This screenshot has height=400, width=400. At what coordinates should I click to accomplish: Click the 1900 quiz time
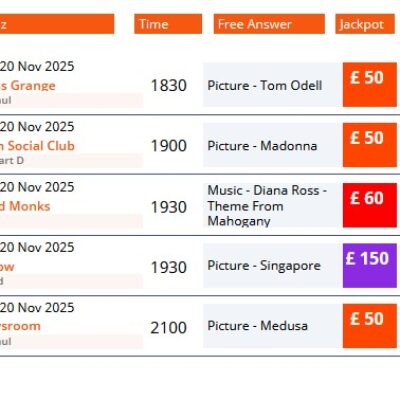click(x=169, y=146)
